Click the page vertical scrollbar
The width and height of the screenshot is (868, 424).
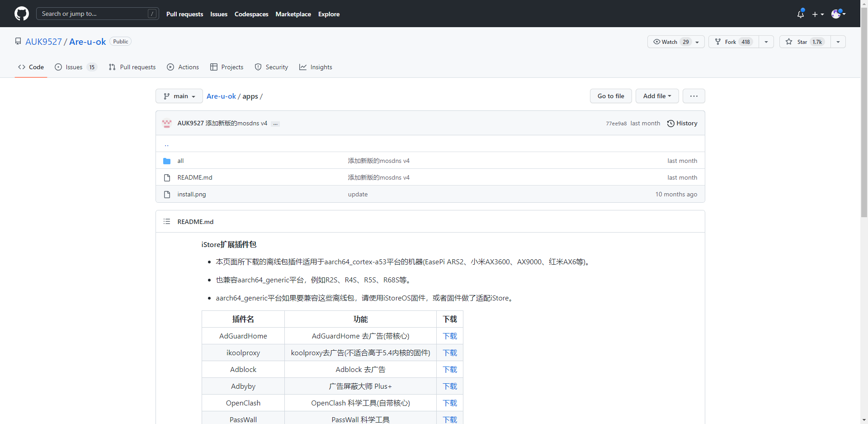point(864,113)
